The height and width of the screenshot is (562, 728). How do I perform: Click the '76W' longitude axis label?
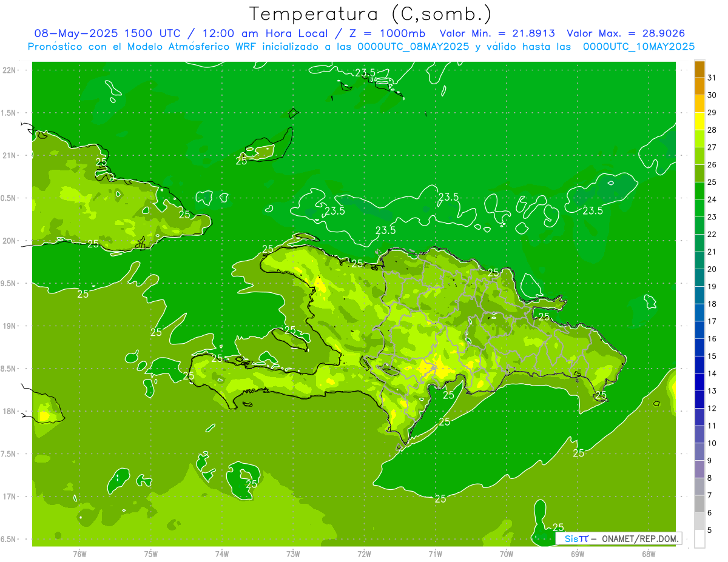point(79,554)
